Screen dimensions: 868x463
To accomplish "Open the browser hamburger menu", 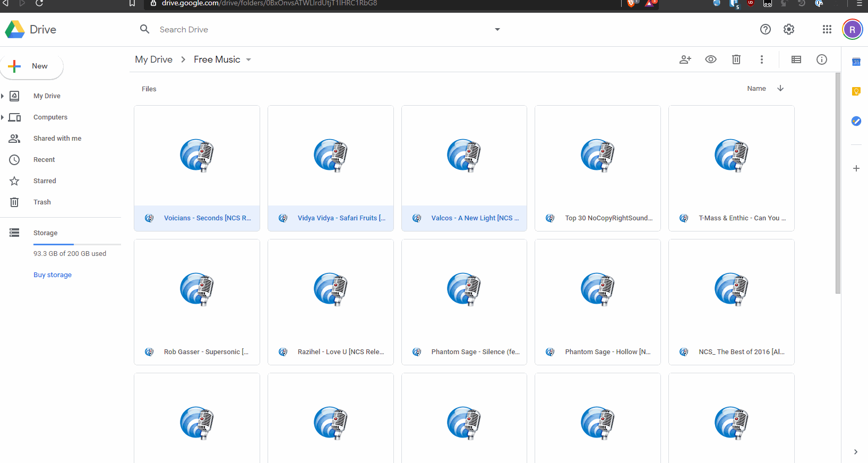I will click(860, 3).
